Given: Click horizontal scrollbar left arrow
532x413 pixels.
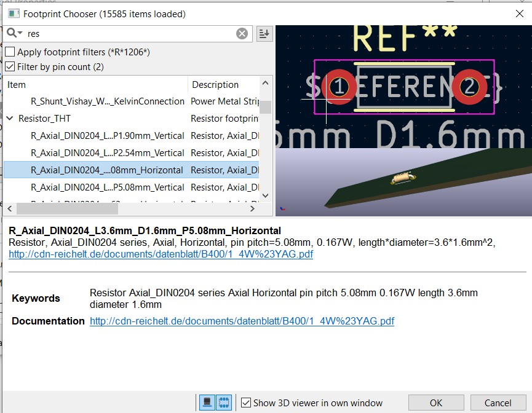Looking at the screenshot, I should click(9, 208).
